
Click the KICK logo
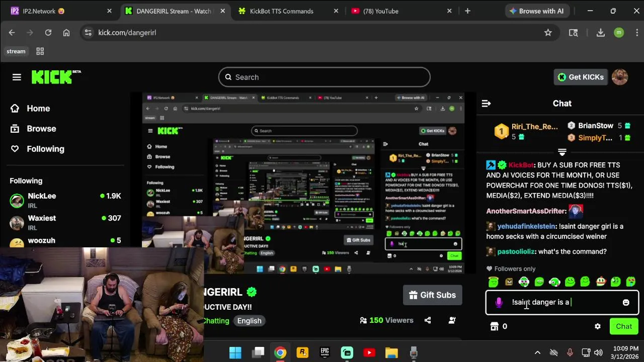point(56,77)
